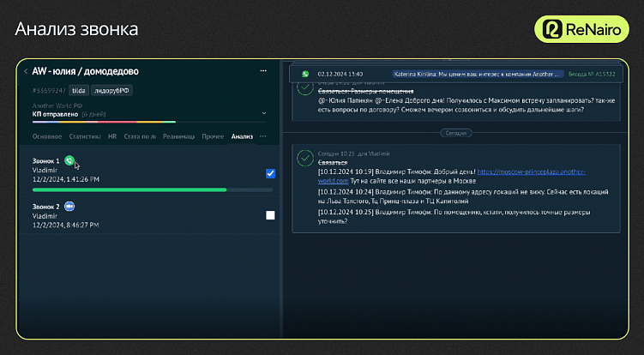Switch to the Основное tab

coord(47,136)
